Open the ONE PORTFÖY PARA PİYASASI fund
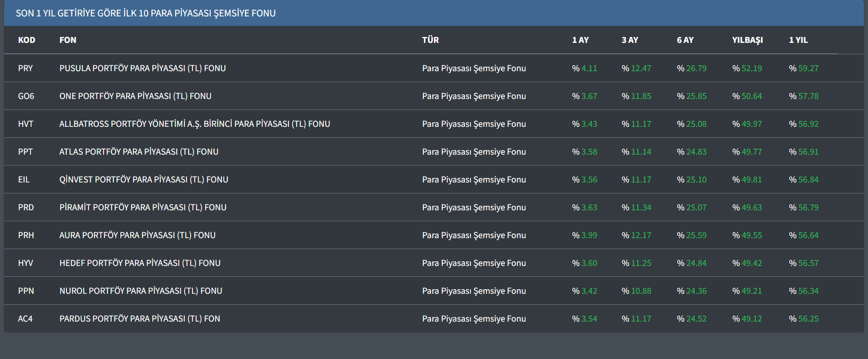 135,96
